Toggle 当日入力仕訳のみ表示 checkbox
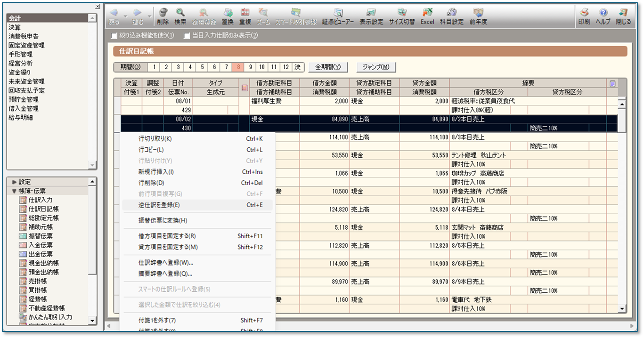 pyautogui.click(x=187, y=36)
